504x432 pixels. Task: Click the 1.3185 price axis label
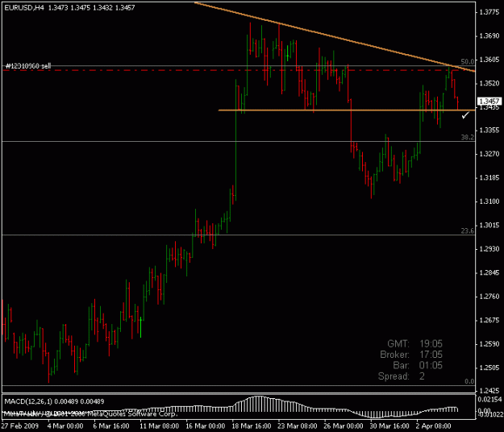[x=489, y=178]
